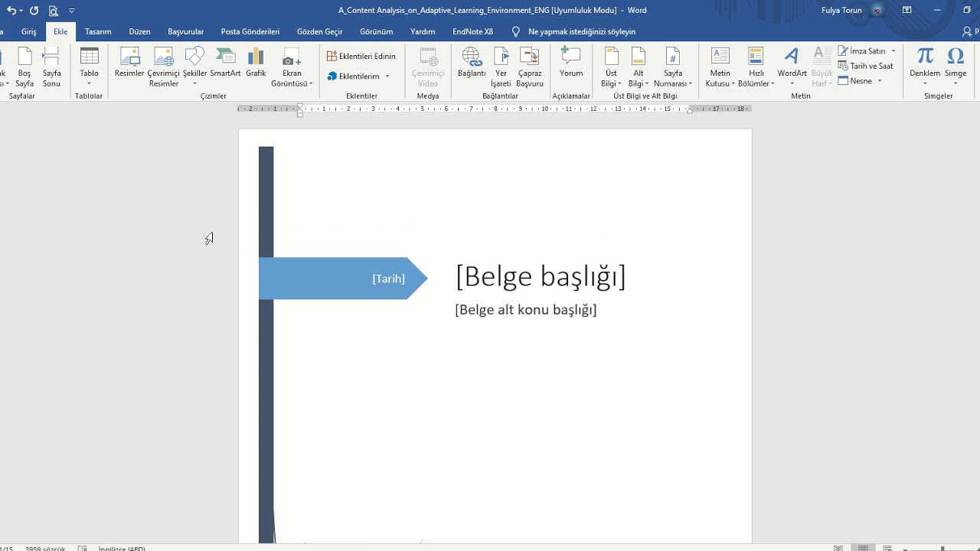
Task: Switch to Read Mode view in status bar
Action: pyautogui.click(x=838, y=548)
